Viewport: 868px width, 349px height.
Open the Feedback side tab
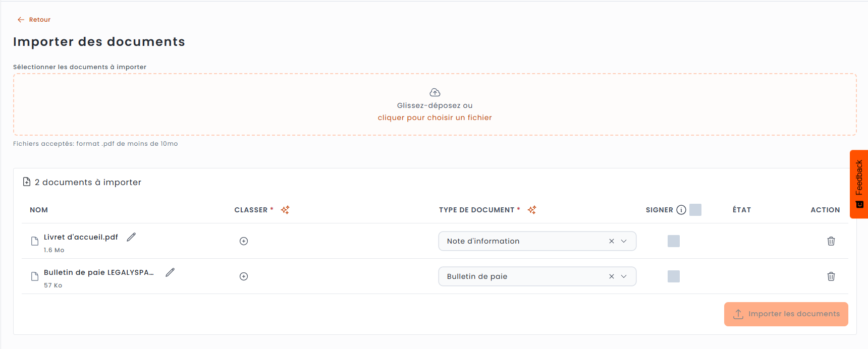pyautogui.click(x=859, y=184)
